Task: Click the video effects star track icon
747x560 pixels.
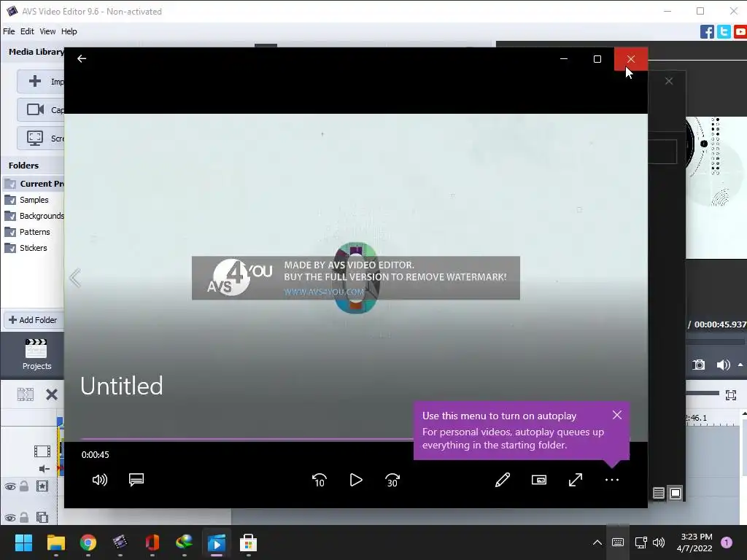Action: pyautogui.click(x=42, y=486)
